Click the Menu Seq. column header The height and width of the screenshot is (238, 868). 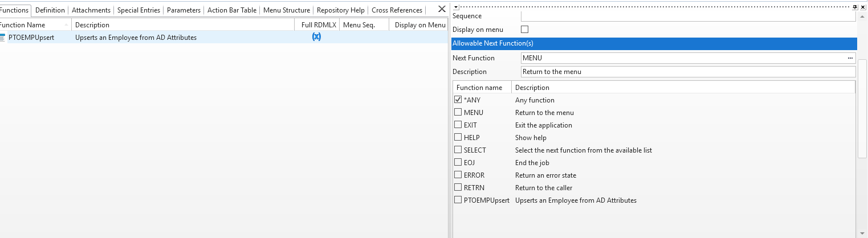coord(364,25)
